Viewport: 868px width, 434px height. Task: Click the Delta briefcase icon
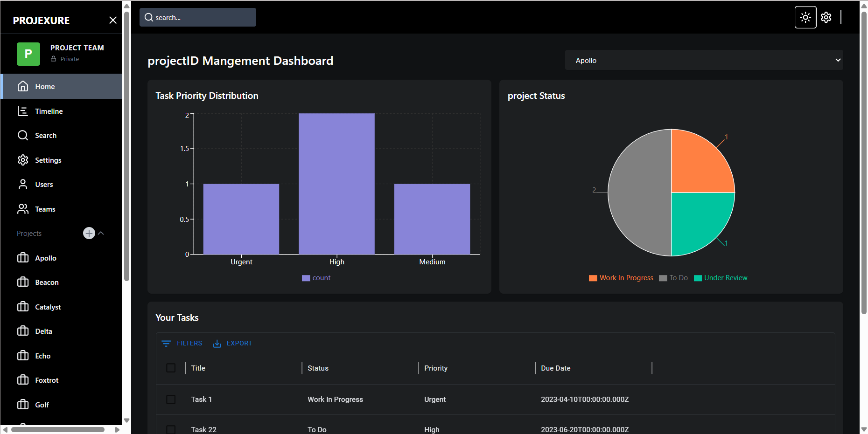tap(23, 331)
